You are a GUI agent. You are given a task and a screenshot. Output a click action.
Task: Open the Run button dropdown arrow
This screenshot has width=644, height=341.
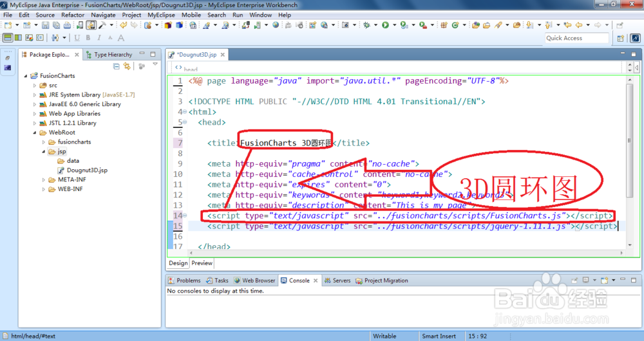point(394,26)
